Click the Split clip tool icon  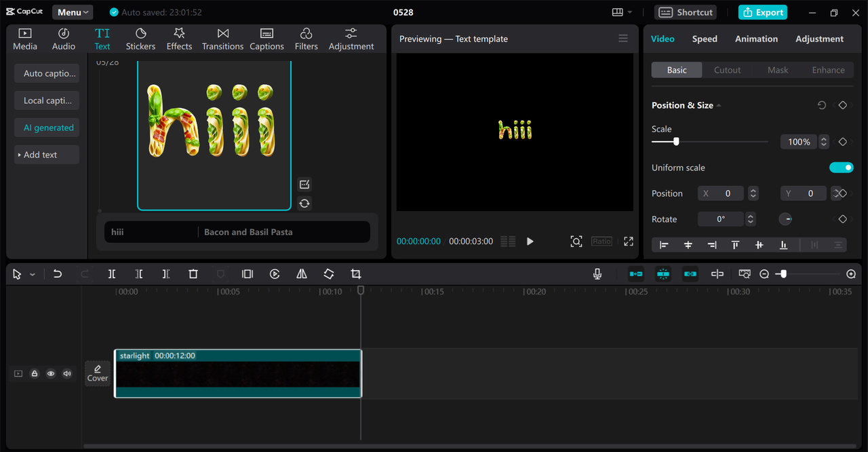pyautogui.click(x=112, y=274)
